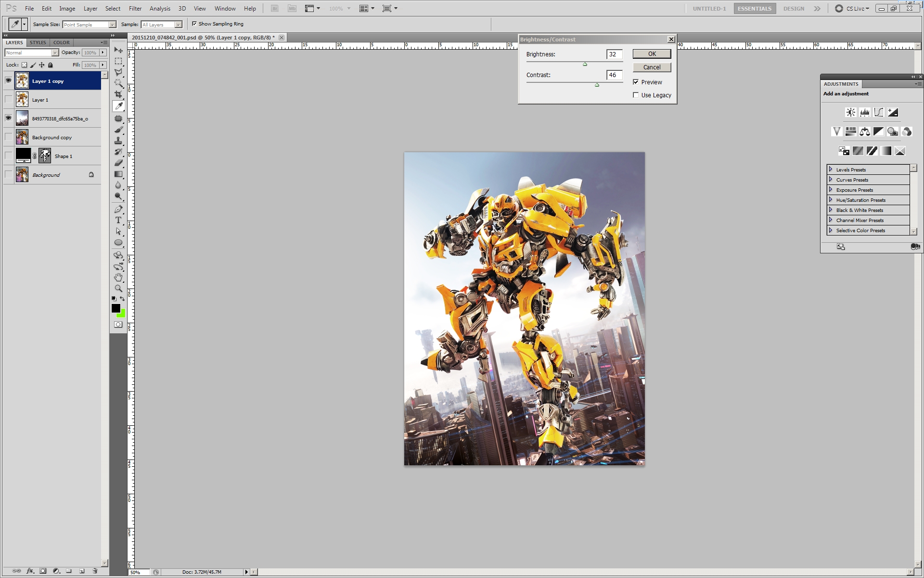
Task: Cancel the Brightness/Contrast dialog
Action: point(652,67)
